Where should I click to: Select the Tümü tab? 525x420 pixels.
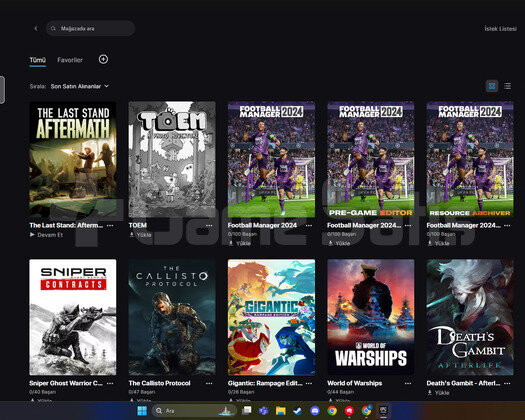[38, 60]
